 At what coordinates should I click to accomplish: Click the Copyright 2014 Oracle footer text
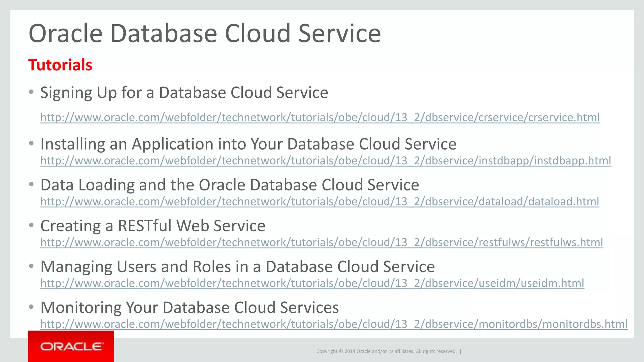386,351
